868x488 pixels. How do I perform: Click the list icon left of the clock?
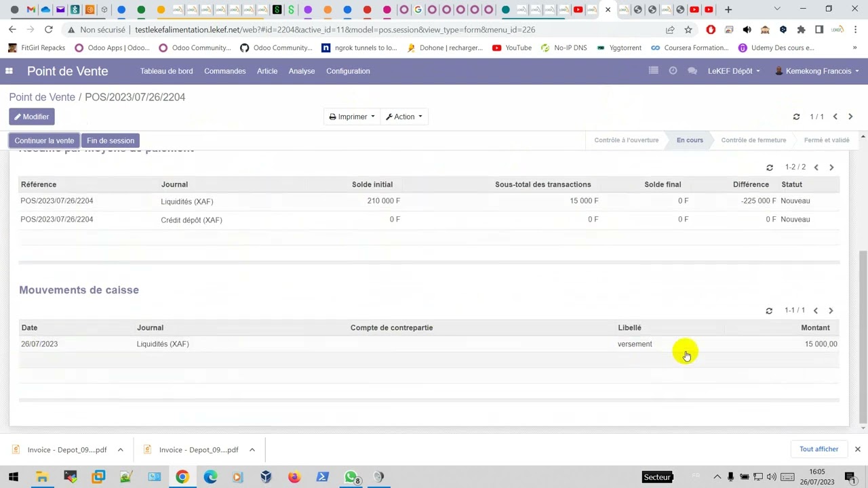pos(653,70)
